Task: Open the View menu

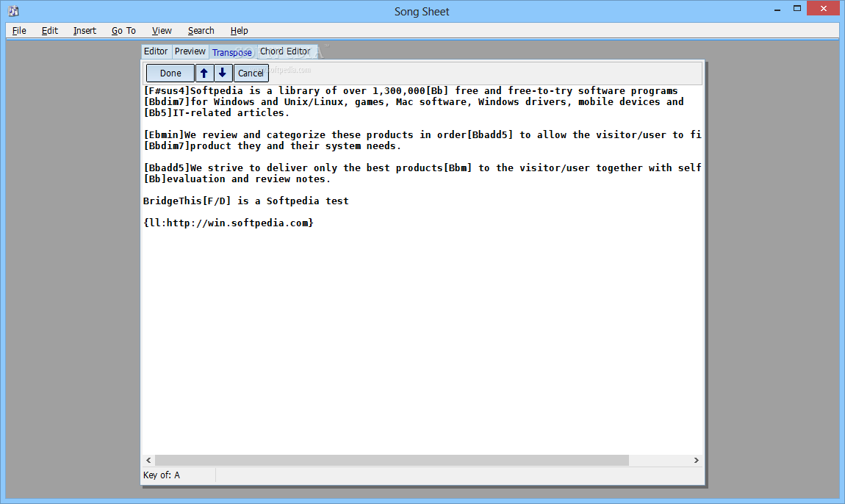Action: pos(162,31)
